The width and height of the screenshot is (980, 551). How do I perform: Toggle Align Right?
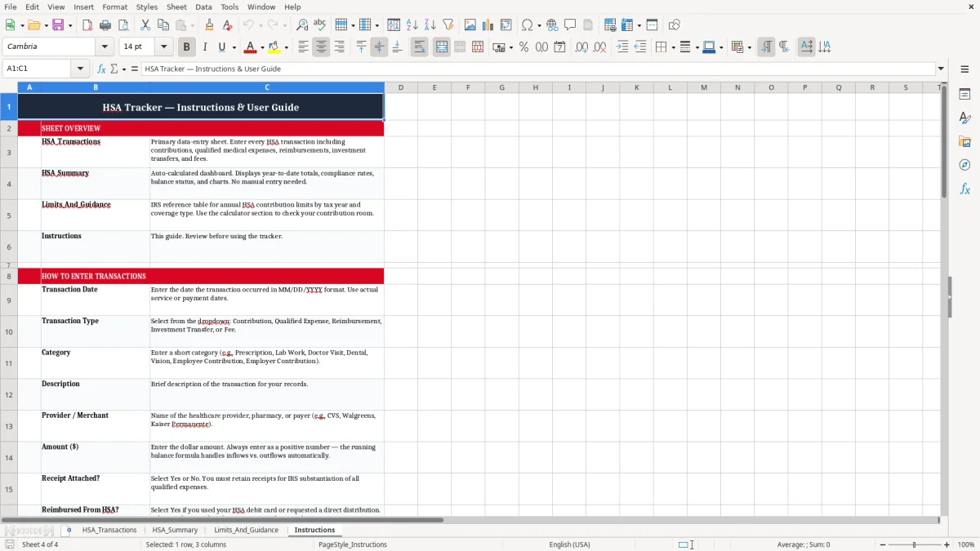[x=339, y=47]
